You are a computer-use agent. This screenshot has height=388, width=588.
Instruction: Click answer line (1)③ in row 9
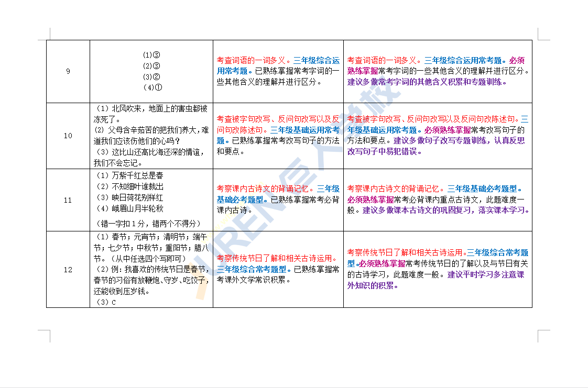(x=151, y=55)
